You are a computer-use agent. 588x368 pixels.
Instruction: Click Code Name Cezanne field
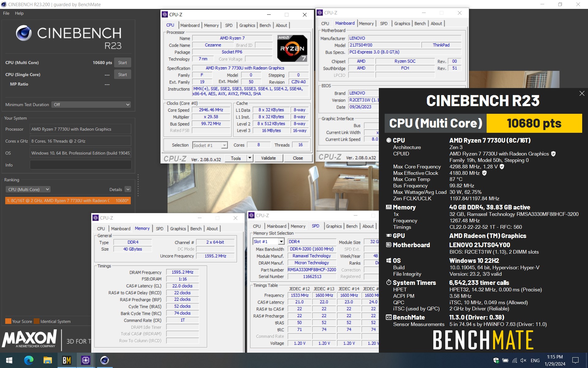213,45
